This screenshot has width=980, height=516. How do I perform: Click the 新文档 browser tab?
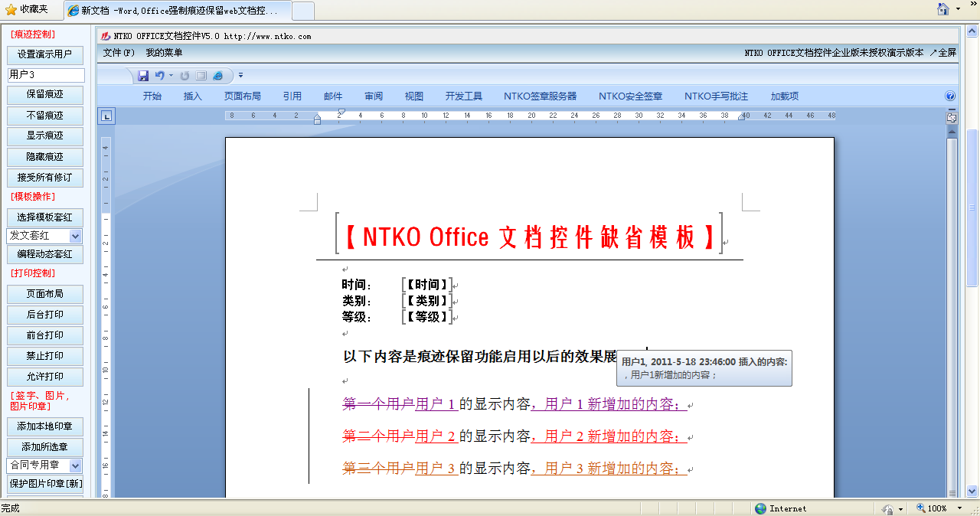click(x=176, y=10)
